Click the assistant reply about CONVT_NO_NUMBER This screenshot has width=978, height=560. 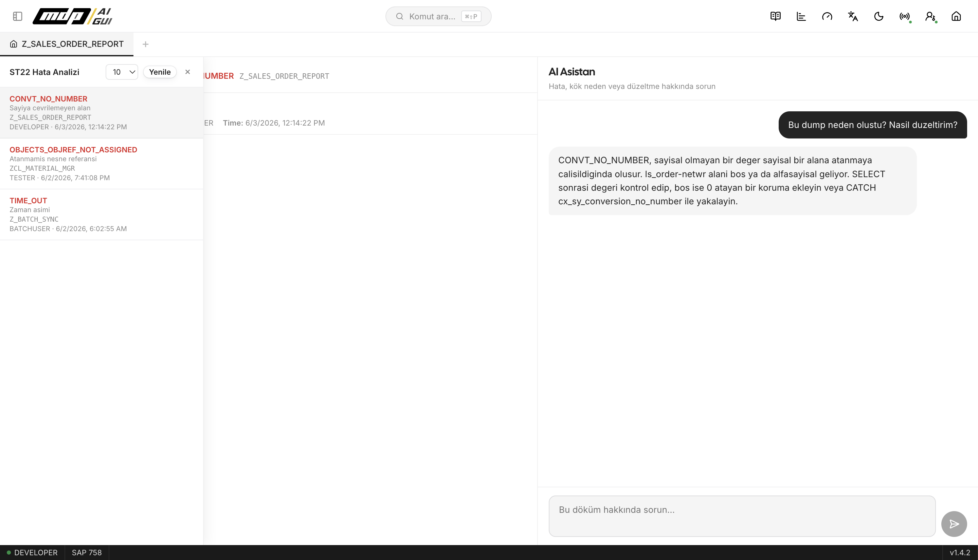coord(732,180)
